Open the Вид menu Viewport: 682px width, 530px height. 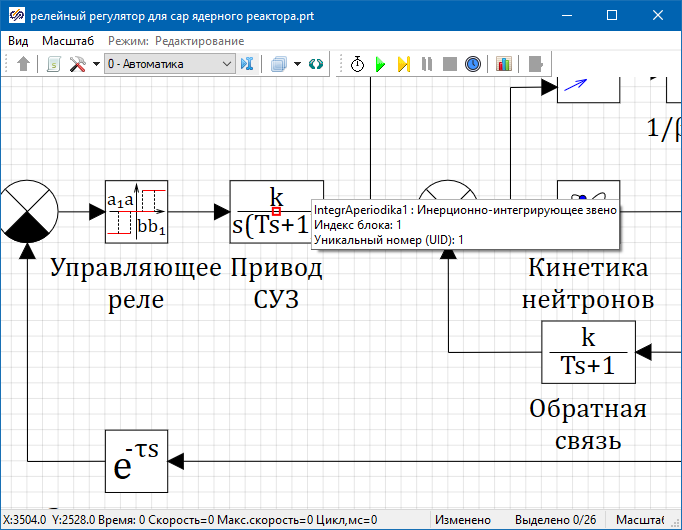click(x=18, y=41)
